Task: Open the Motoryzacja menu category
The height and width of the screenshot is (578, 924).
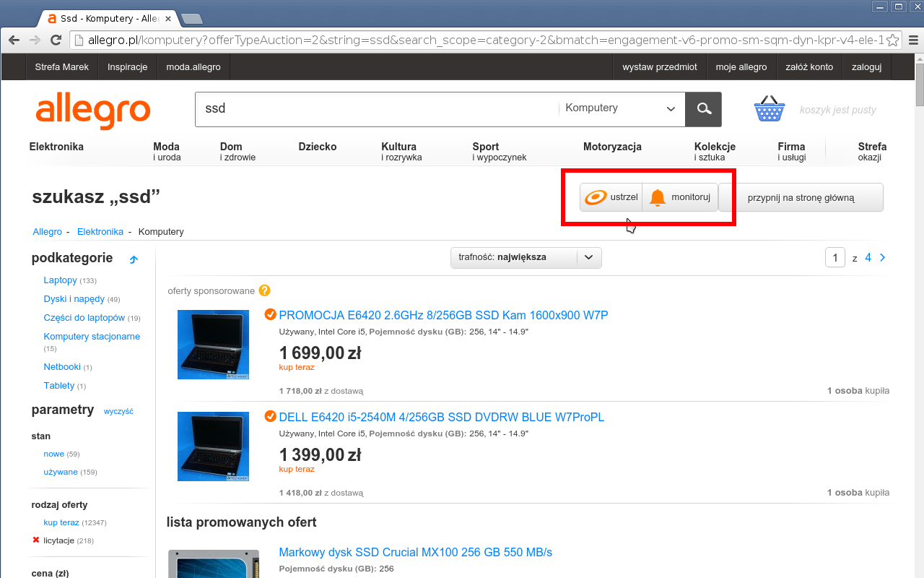Action: click(x=612, y=147)
